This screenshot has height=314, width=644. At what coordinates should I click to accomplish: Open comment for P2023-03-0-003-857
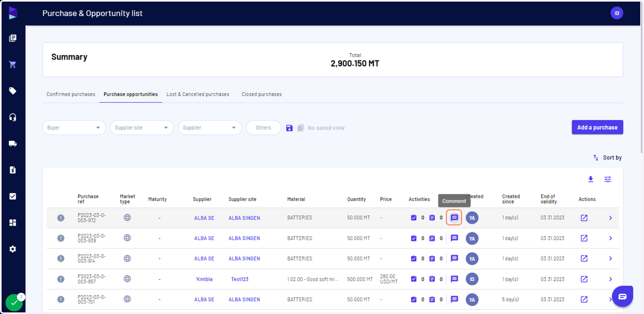click(454, 279)
